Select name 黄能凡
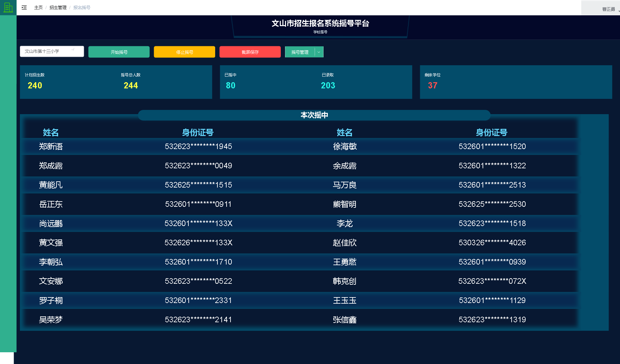The width and height of the screenshot is (620, 364). [51, 185]
